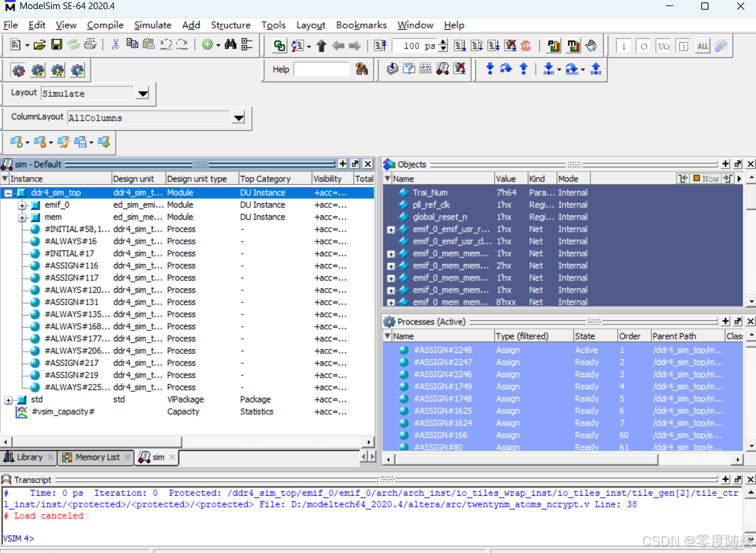
Task: Click the Save floppy disk icon
Action: [57, 45]
